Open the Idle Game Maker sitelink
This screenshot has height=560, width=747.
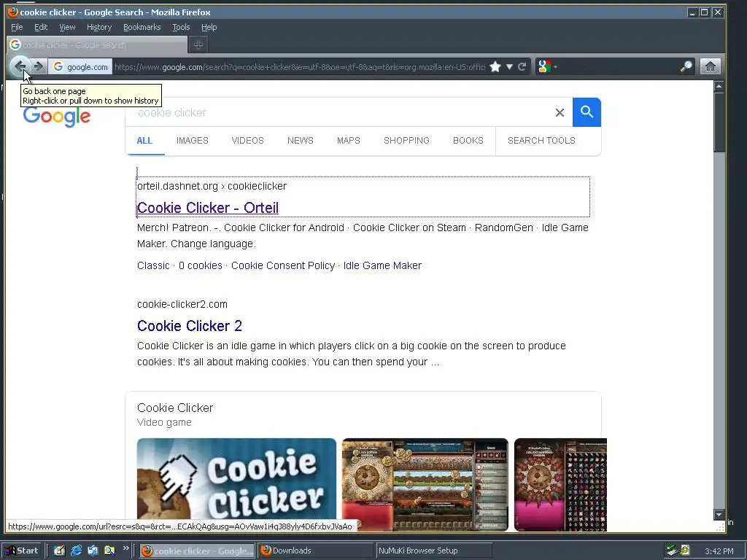tap(382, 265)
